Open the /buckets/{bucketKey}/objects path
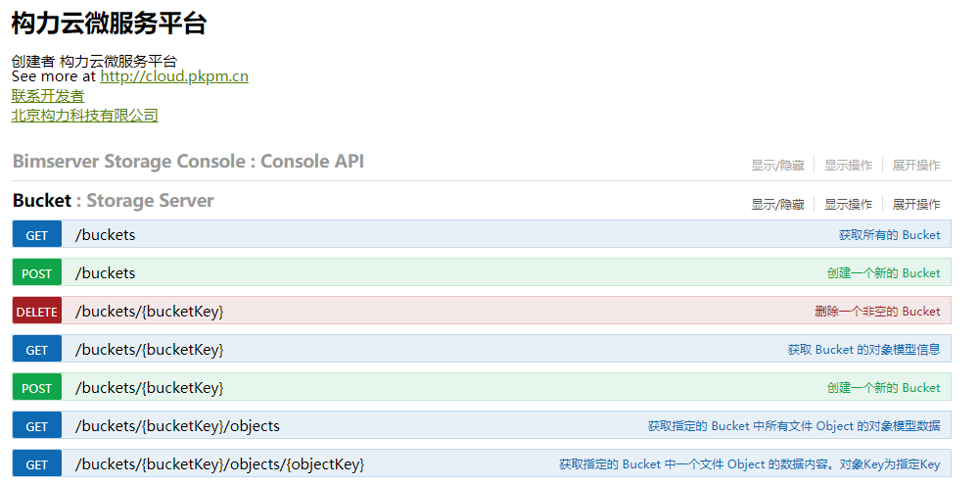980x486 pixels. click(x=177, y=426)
